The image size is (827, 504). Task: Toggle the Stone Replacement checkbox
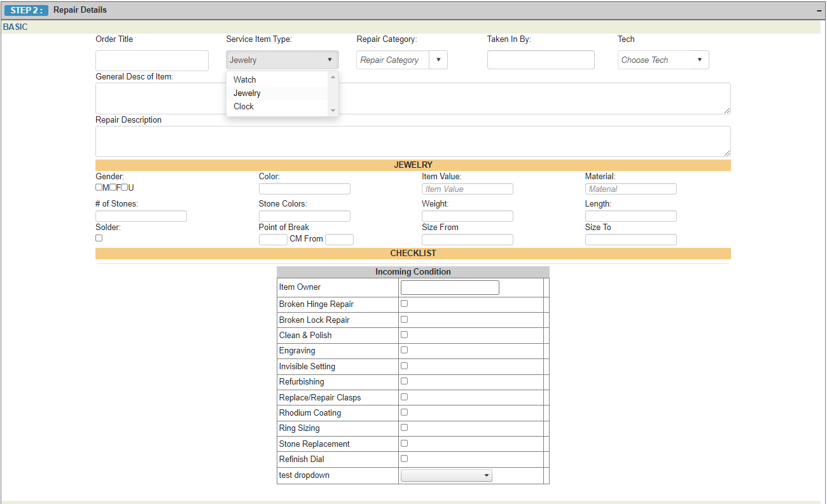pyautogui.click(x=404, y=443)
